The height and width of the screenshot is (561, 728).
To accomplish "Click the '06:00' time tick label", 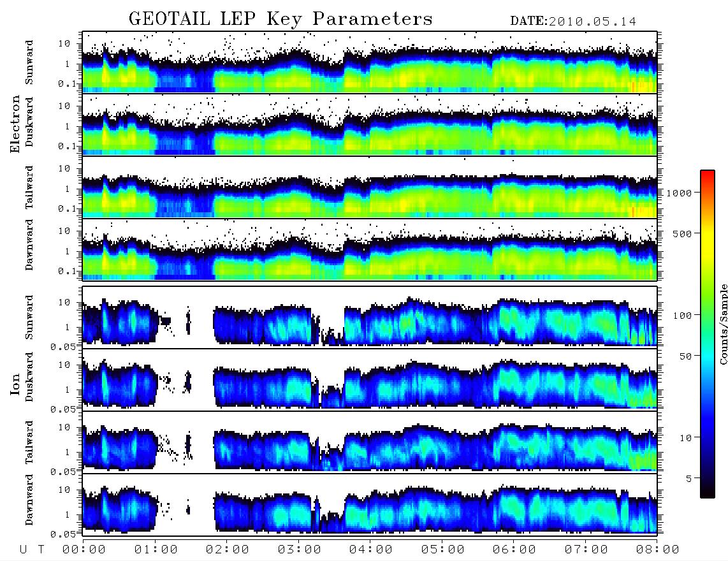I will coord(514,550).
